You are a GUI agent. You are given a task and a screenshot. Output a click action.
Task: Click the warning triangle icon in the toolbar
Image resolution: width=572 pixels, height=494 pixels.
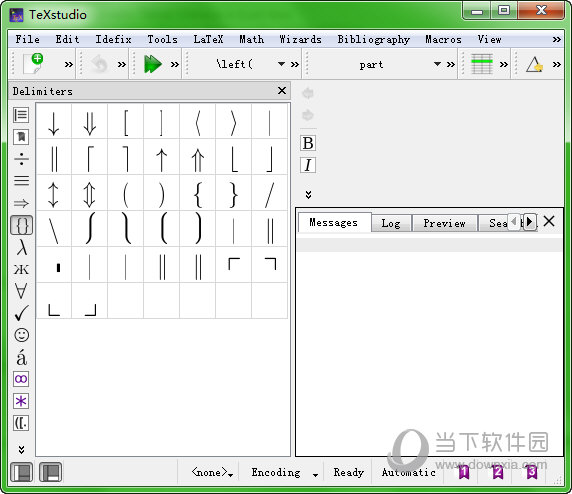534,64
